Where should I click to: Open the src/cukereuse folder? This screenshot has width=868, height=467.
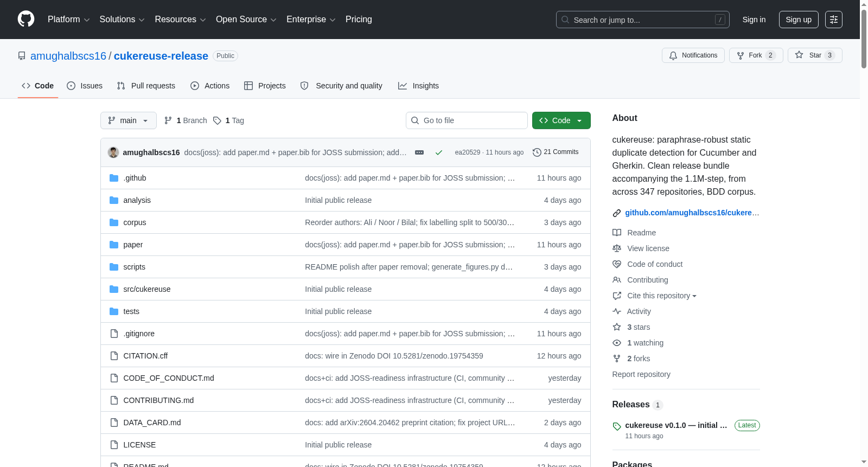click(x=146, y=289)
